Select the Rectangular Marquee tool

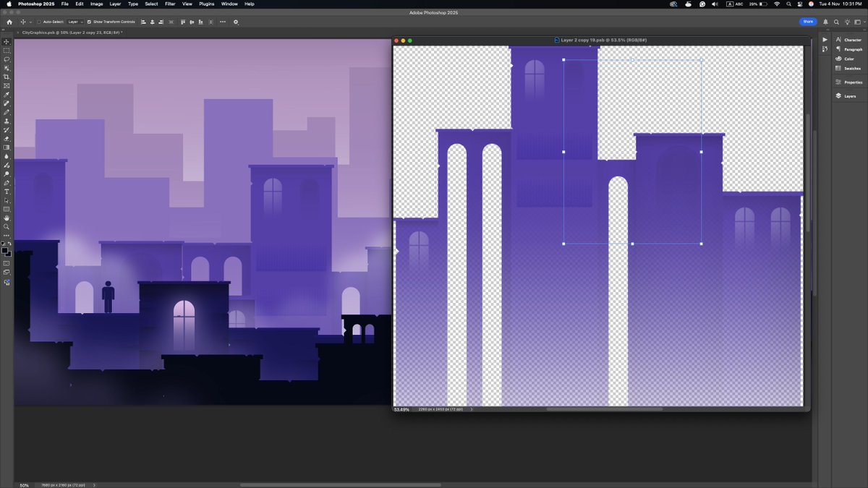6,51
